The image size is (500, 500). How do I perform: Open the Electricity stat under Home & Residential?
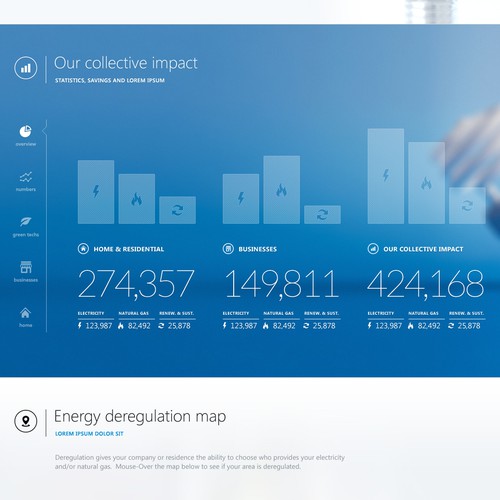tap(95, 321)
